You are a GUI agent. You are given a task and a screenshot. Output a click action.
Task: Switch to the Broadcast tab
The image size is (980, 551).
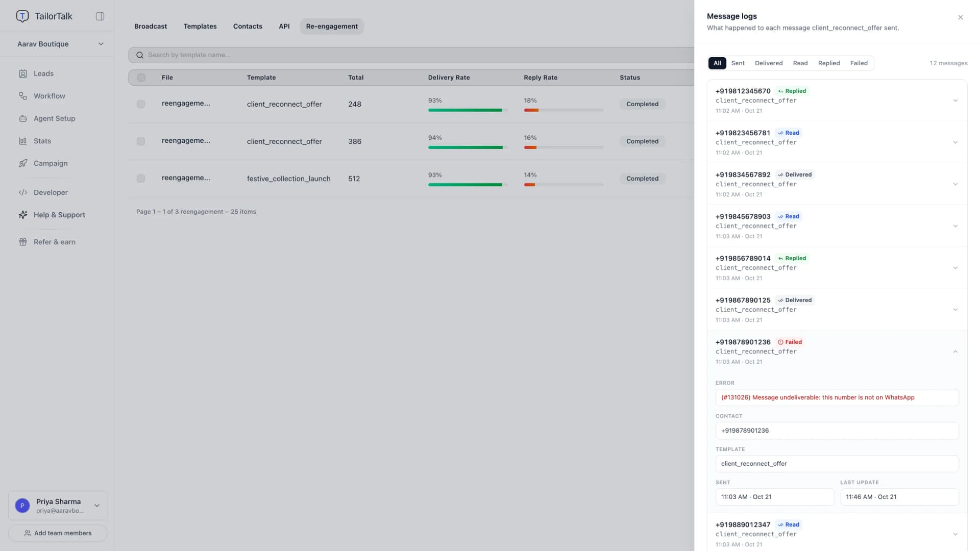tap(151, 27)
